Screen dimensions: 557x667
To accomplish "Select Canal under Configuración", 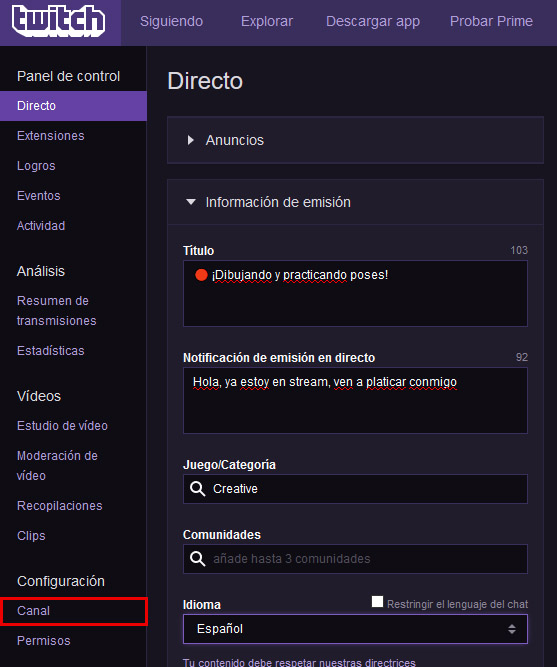I will [33, 611].
